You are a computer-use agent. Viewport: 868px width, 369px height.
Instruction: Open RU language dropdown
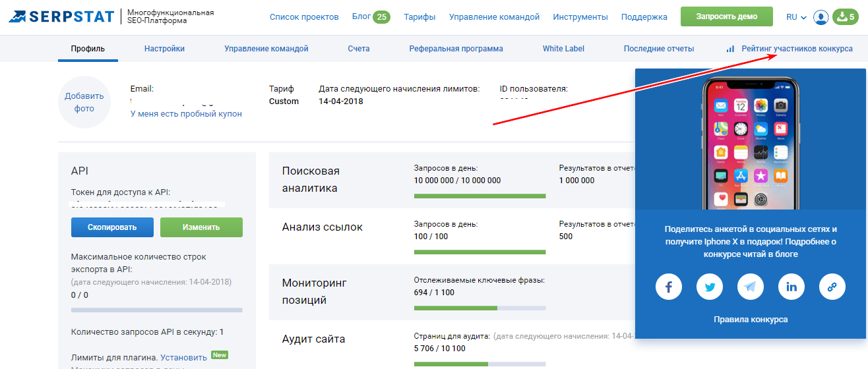pos(796,17)
